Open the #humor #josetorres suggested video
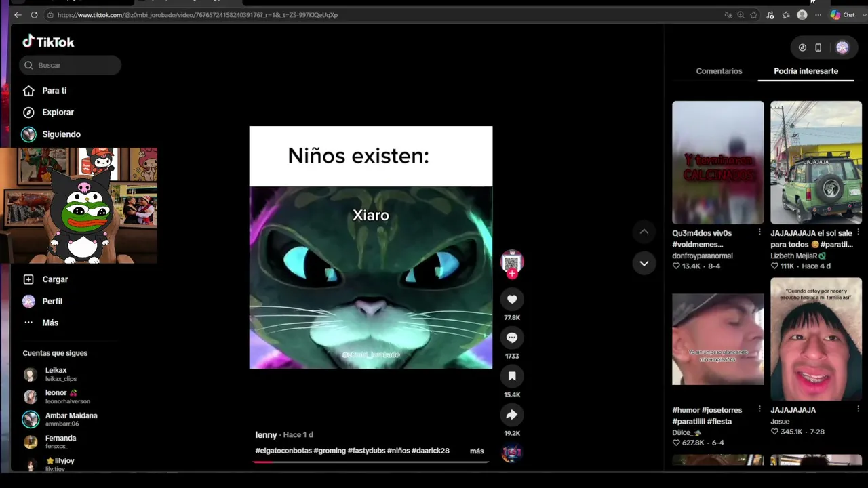 coord(717,339)
